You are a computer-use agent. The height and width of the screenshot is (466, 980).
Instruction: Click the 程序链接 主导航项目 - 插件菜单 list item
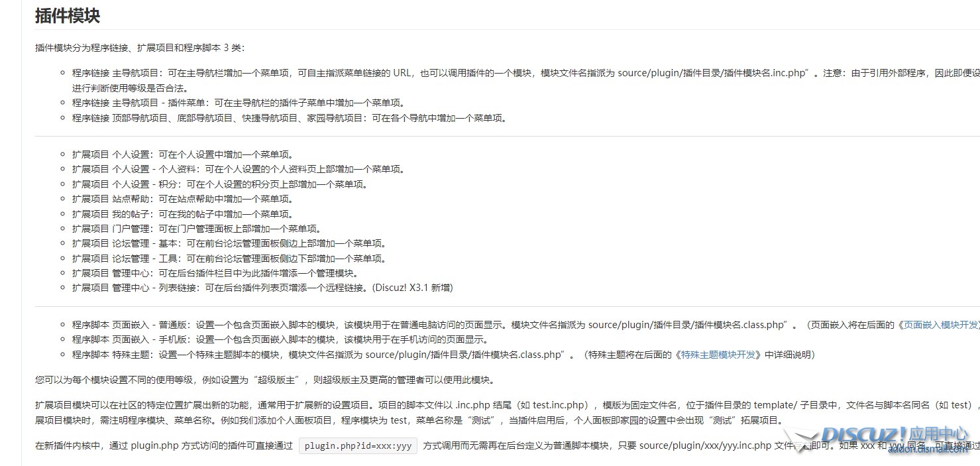point(239,103)
